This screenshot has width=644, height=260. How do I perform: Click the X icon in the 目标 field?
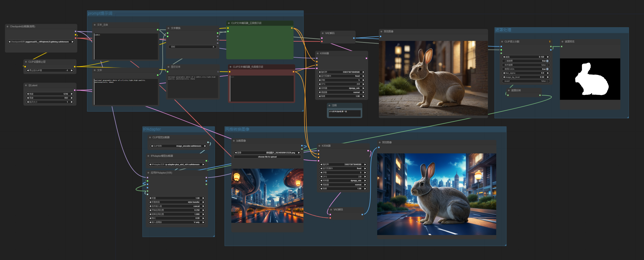coord(213,47)
